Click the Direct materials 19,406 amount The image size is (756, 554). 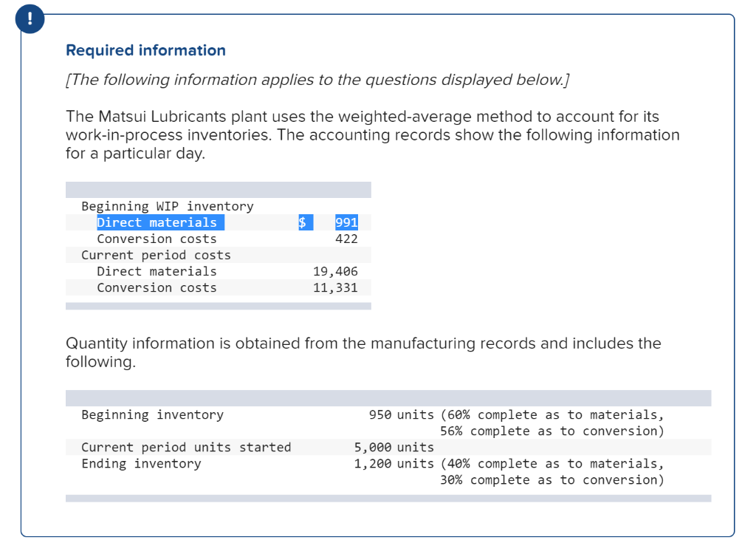tap(334, 271)
